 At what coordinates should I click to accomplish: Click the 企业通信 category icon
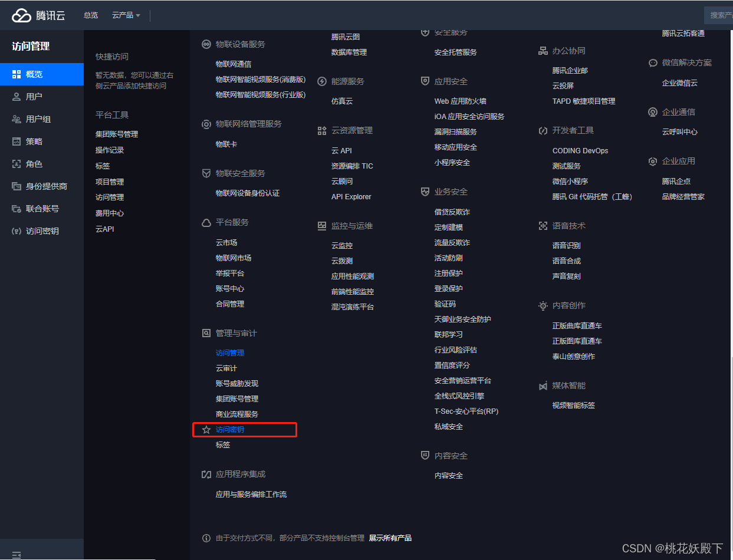[653, 112]
